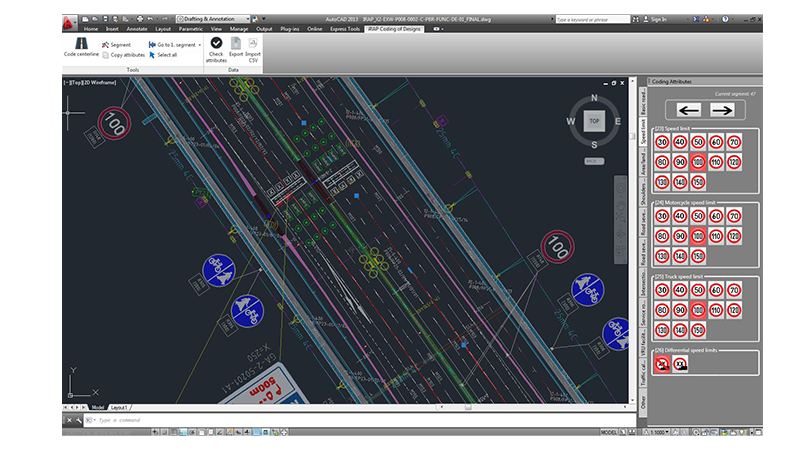The height and width of the screenshot is (450, 800).
Task: Open the AutoCAD application menu logo
Action: tap(68, 22)
